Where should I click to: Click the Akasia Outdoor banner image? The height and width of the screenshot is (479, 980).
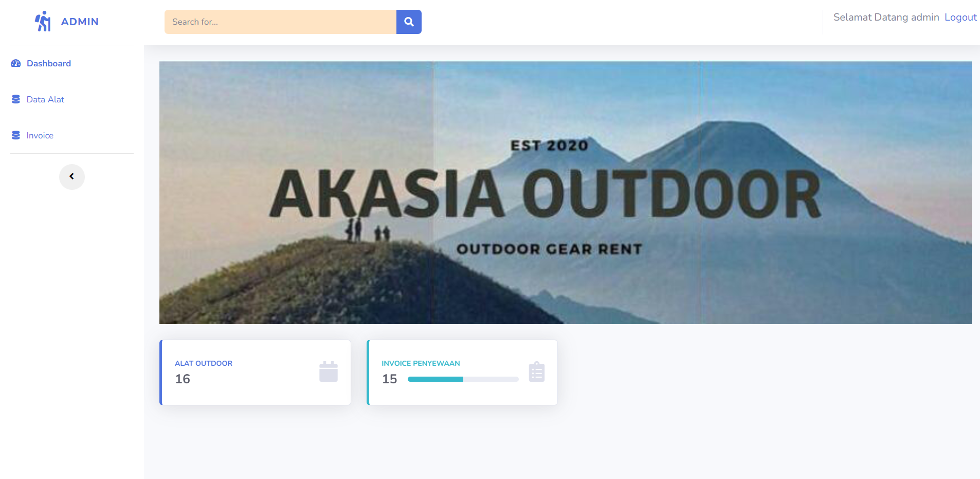coord(565,192)
